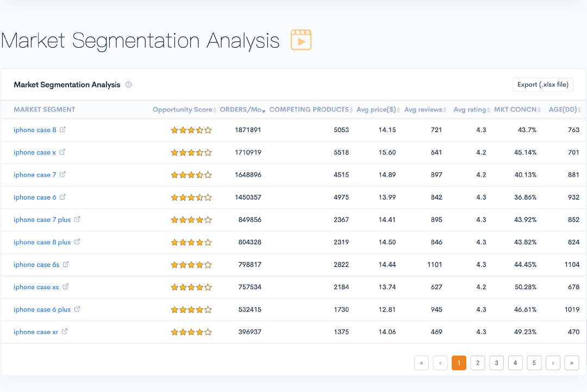Open external link icon for iphone case 6s

click(66, 264)
